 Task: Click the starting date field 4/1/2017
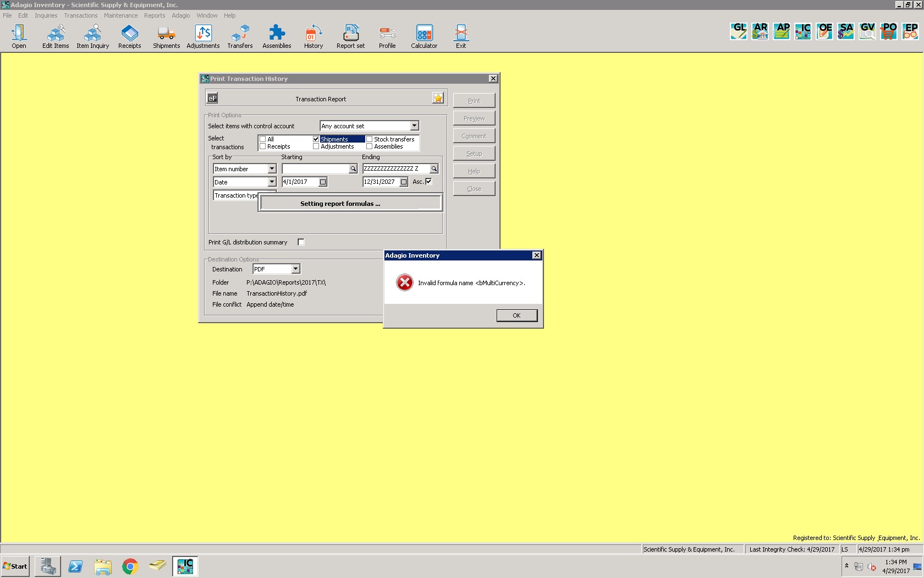click(300, 182)
